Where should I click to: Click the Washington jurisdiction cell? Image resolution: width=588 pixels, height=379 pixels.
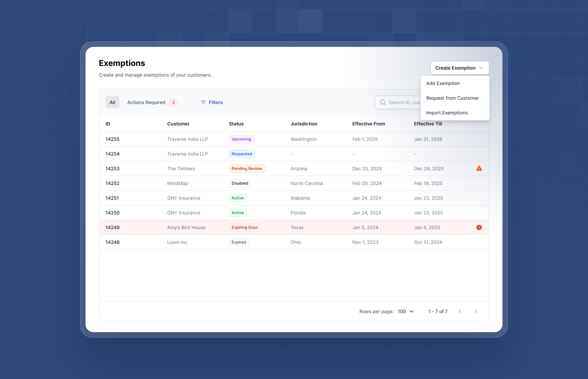coord(304,139)
